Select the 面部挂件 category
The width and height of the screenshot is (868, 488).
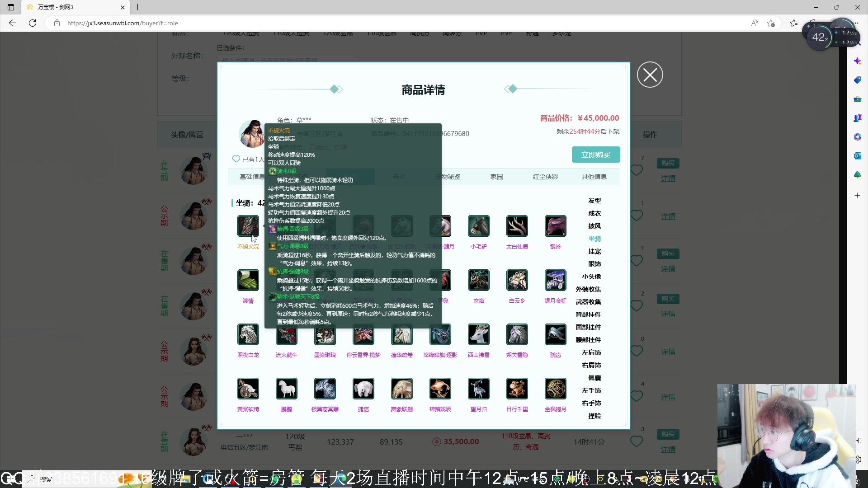click(588, 327)
